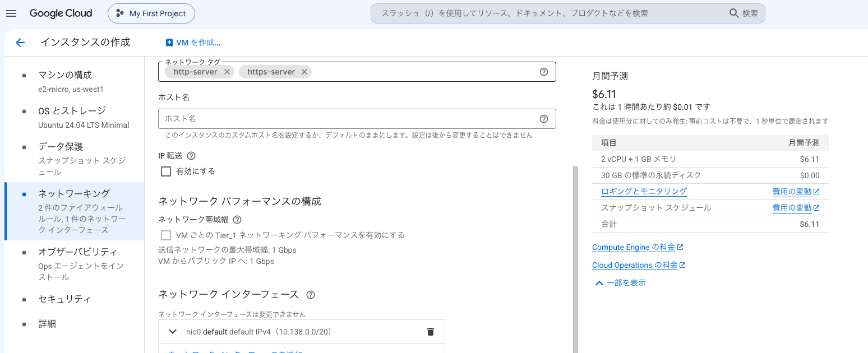Screen dimensions: 868x353
Task: Click the 合計 total row label
Action: pos(609,224)
